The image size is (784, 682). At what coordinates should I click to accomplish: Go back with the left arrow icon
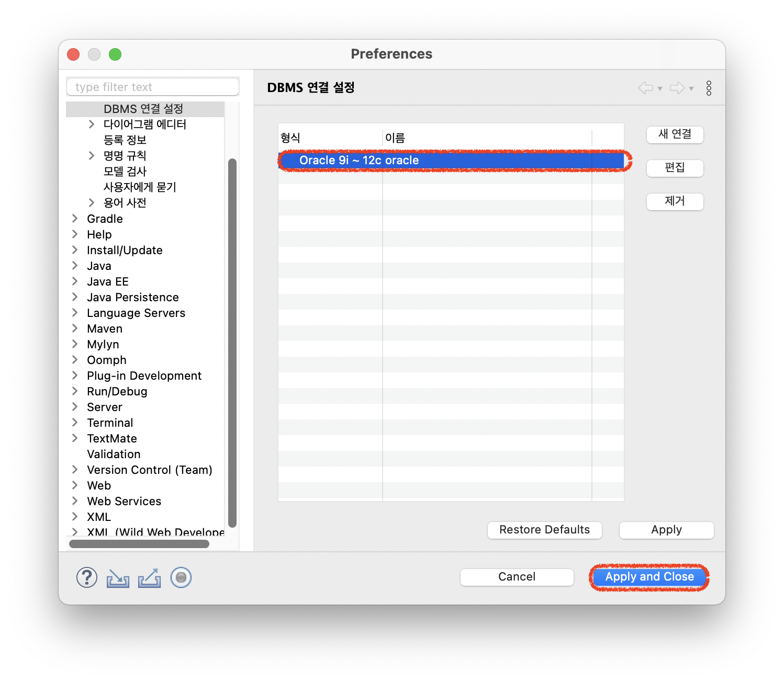click(x=645, y=88)
